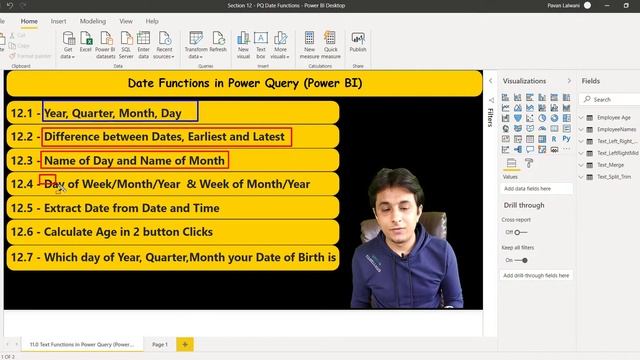Viewport: 640px width, 360px height.
Task: Open the Recent sources dropdown
Action: coord(164,45)
